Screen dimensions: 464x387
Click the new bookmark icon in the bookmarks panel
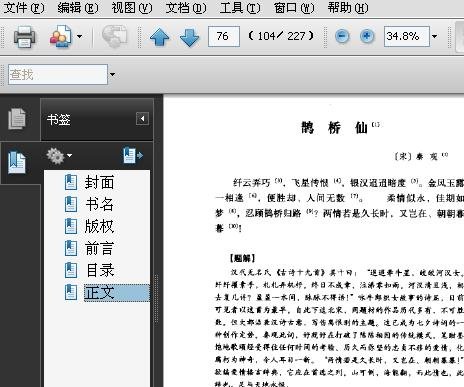[x=133, y=156]
